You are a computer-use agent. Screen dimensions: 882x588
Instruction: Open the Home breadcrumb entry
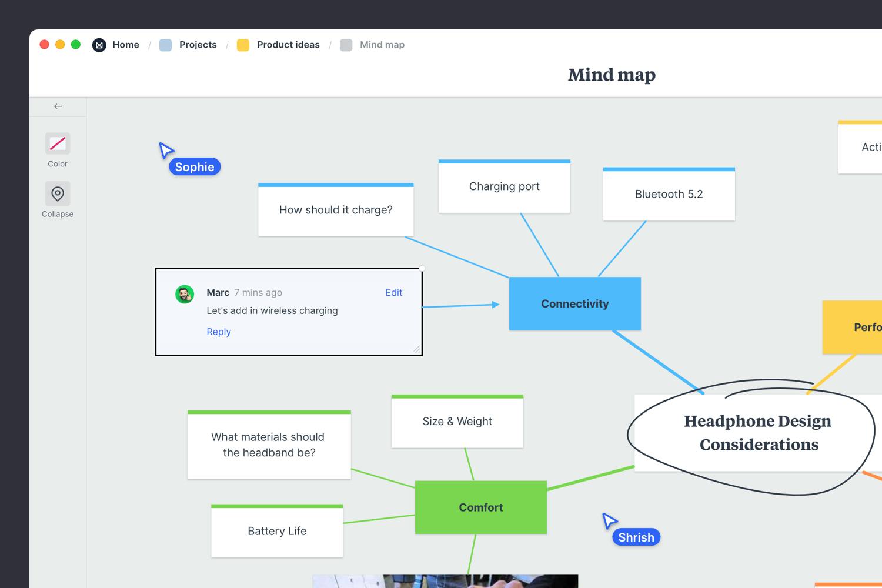tap(126, 45)
